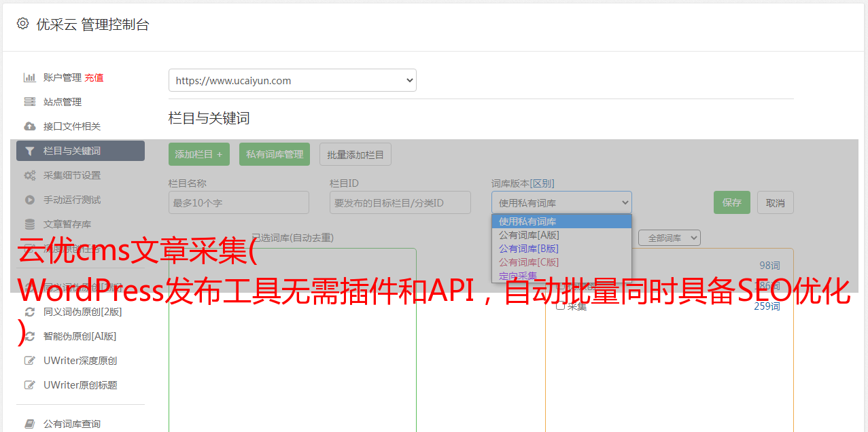868x432 pixels.
Task: Open UWriter深度原创 in the sidebar
Action: pyautogui.click(x=80, y=361)
